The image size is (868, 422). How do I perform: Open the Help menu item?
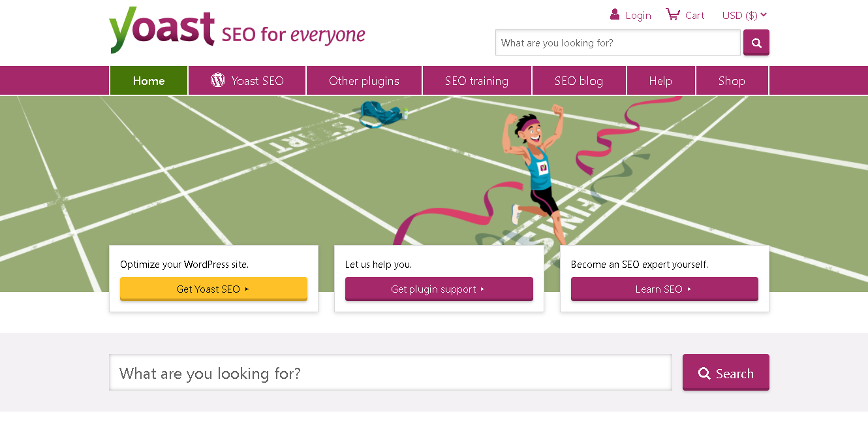(660, 80)
